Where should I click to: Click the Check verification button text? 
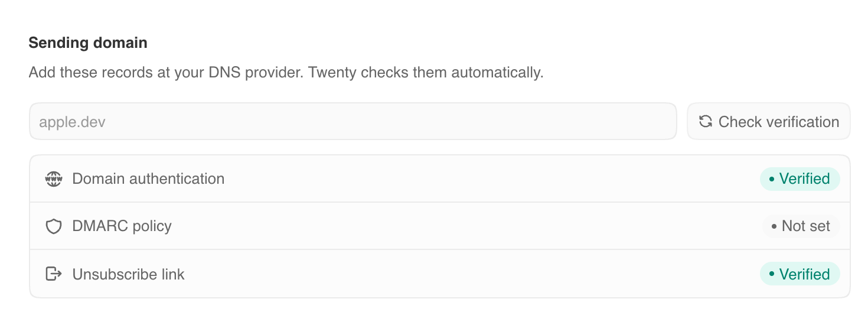click(779, 122)
